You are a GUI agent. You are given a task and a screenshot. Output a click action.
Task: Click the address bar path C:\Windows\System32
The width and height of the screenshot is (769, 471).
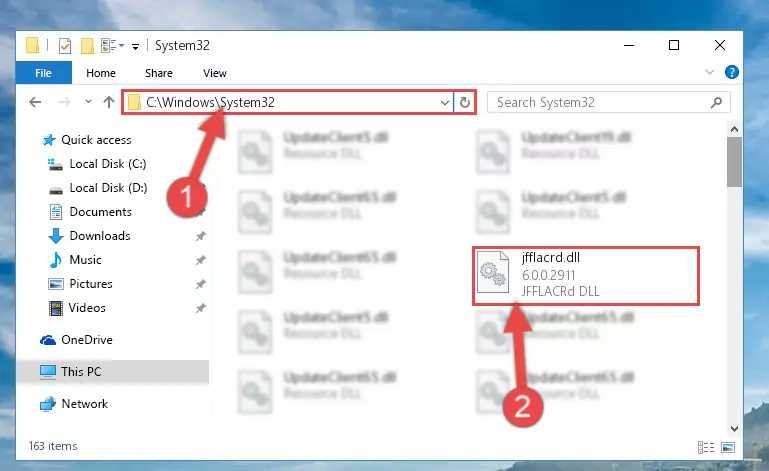210,102
